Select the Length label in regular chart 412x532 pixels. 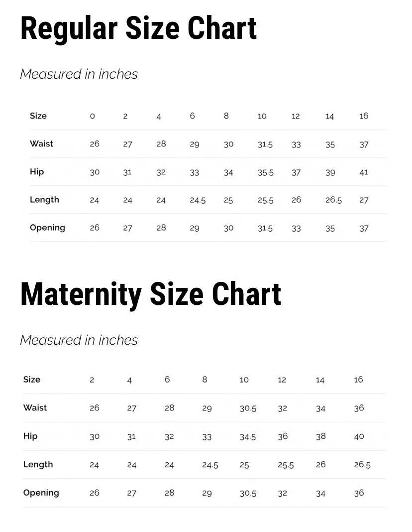click(x=44, y=199)
